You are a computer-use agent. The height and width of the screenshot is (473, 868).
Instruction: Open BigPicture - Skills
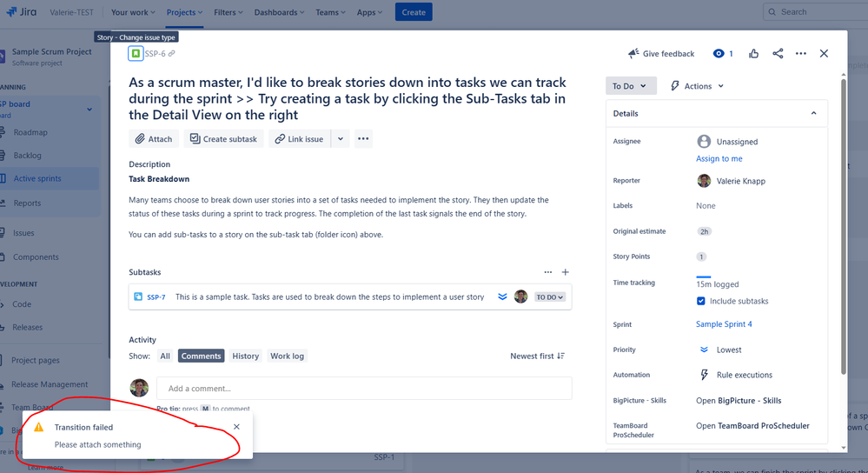click(x=739, y=401)
